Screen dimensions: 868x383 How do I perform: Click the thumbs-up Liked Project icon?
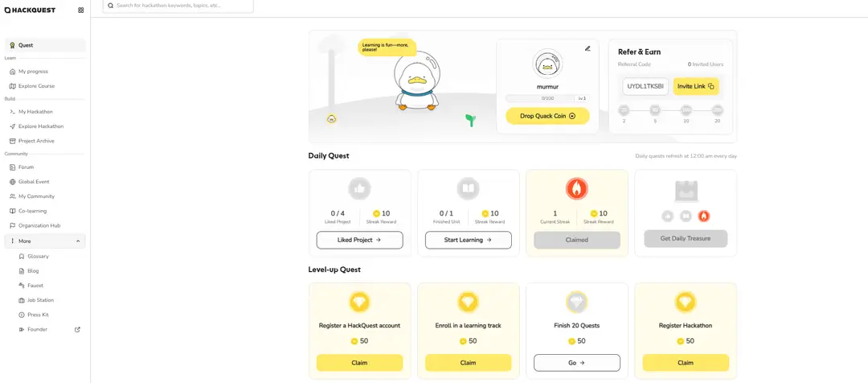click(x=359, y=188)
